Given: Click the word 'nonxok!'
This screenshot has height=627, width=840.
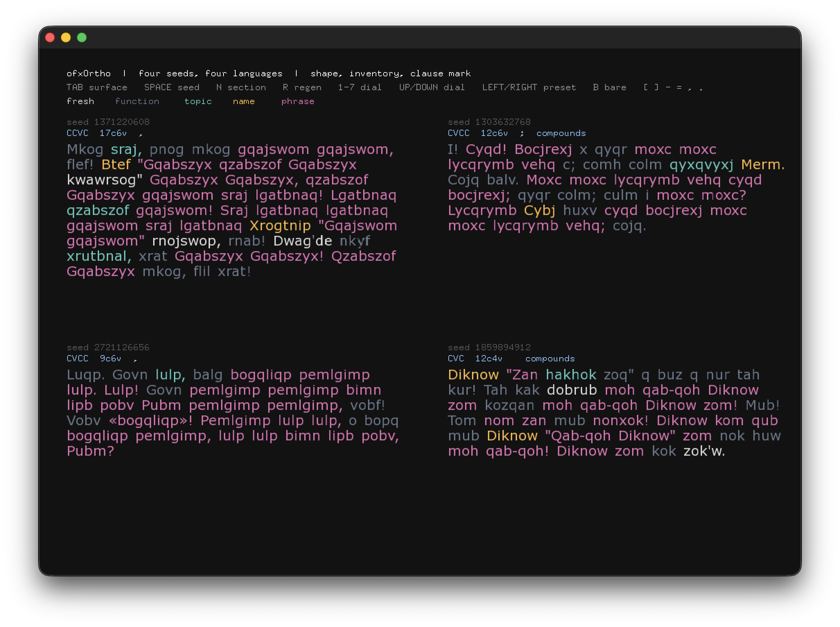Looking at the screenshot, I should point(621,421).
